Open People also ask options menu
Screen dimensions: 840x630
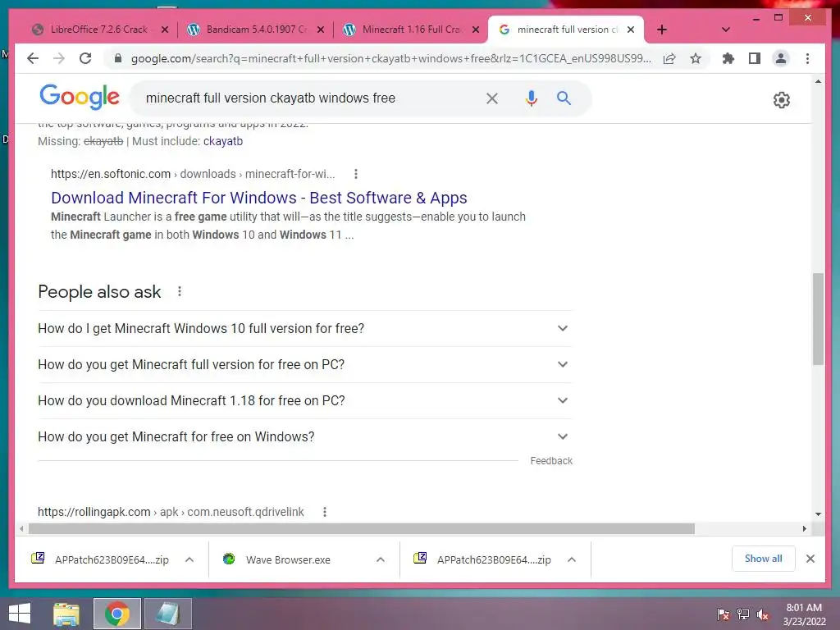coord(180,291)
